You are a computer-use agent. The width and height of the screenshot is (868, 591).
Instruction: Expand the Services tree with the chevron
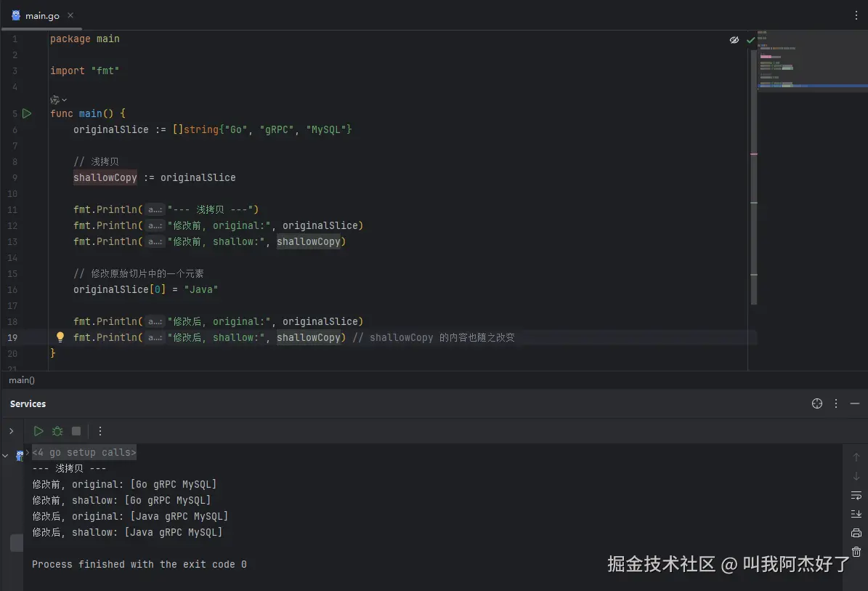click(x=11, y=431)
